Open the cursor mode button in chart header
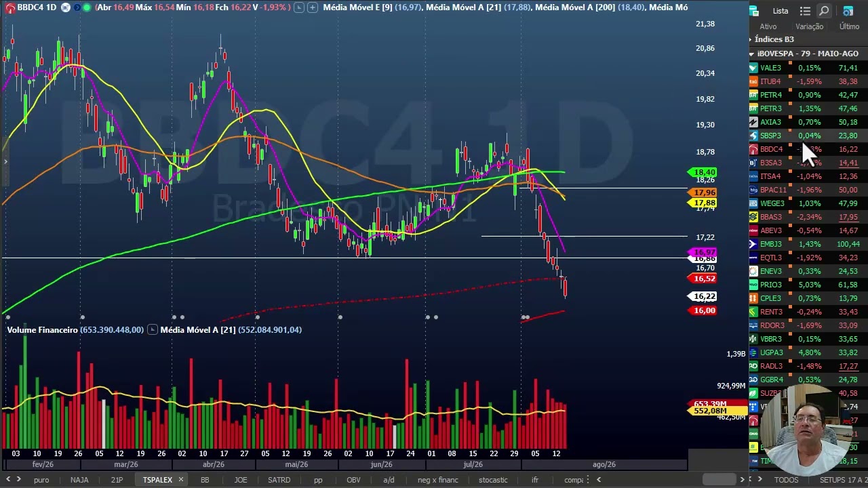This screenshot has width=868, height=488. click(x=299, y=7)
